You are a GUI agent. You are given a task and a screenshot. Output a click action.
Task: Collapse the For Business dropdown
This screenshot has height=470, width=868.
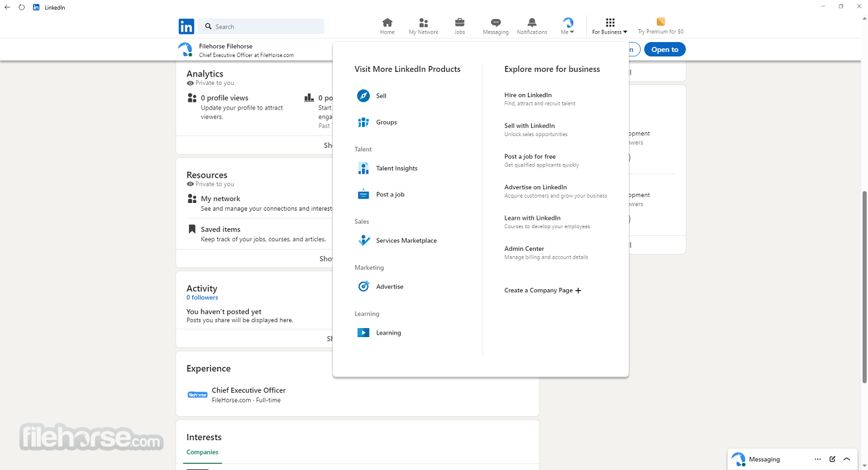[610, 26]
